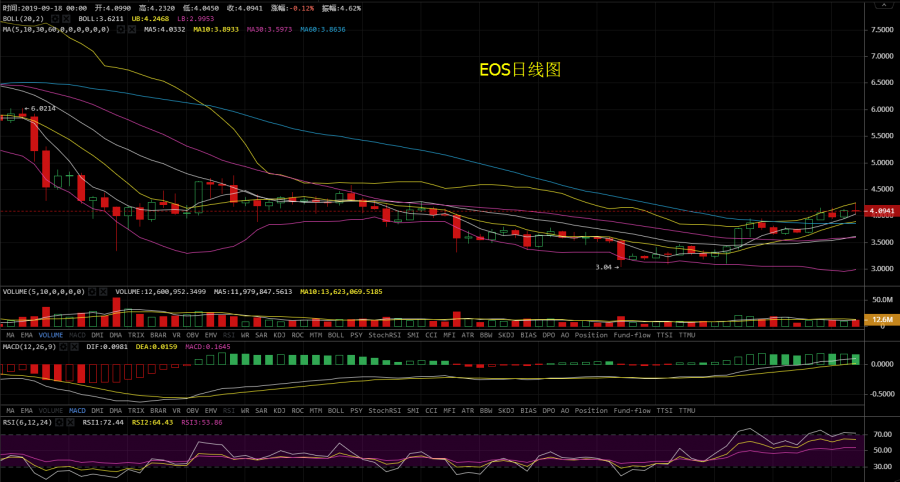Select MFI tab in volume chart's tab row
Screen dimensions: 900x482
(449, 334)
